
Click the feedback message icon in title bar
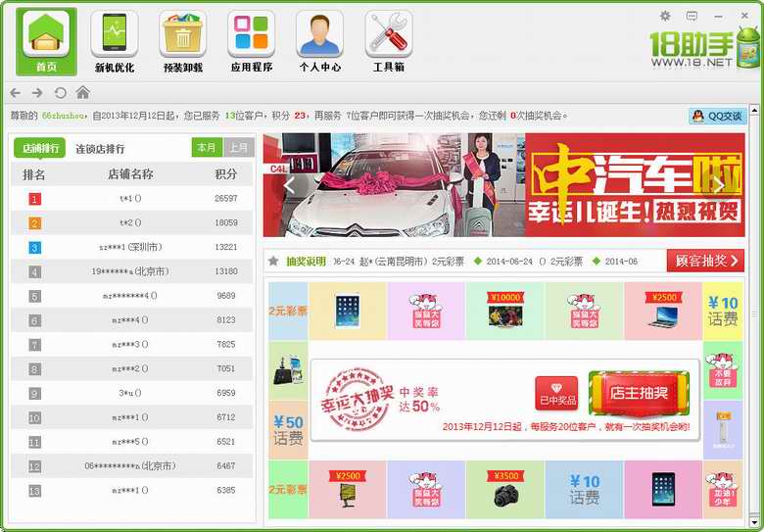(x=692, y=16)
